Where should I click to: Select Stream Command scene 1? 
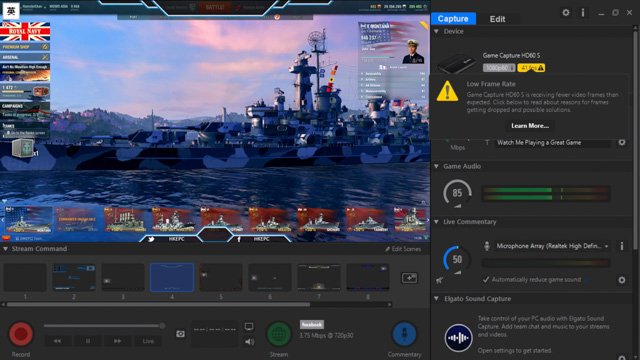(25, 278)
